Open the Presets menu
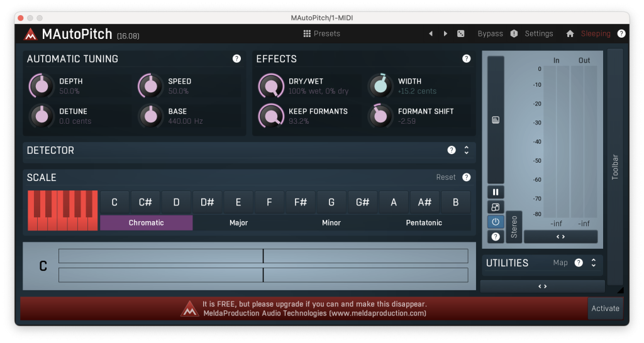This screenshot has width=644, height=343. [321, 34]
